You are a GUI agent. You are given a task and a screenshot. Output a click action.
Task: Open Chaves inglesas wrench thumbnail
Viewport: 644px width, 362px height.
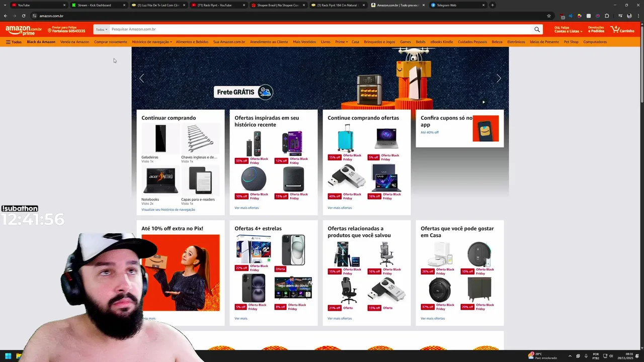point(200,139)
